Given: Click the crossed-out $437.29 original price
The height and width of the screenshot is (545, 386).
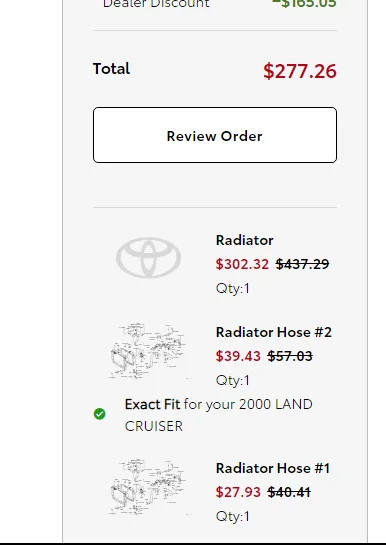Looking at the screenshot, I should click(302, 264).
